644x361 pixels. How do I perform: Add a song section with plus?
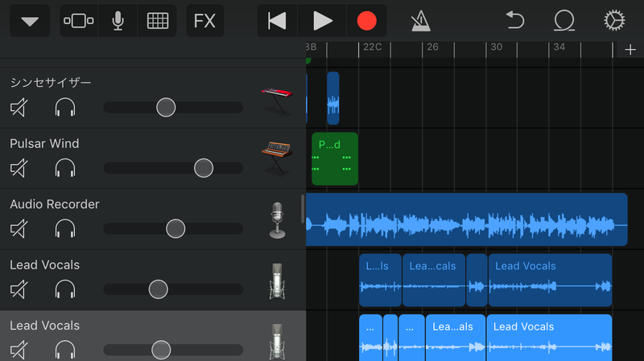tap(630, 50)
